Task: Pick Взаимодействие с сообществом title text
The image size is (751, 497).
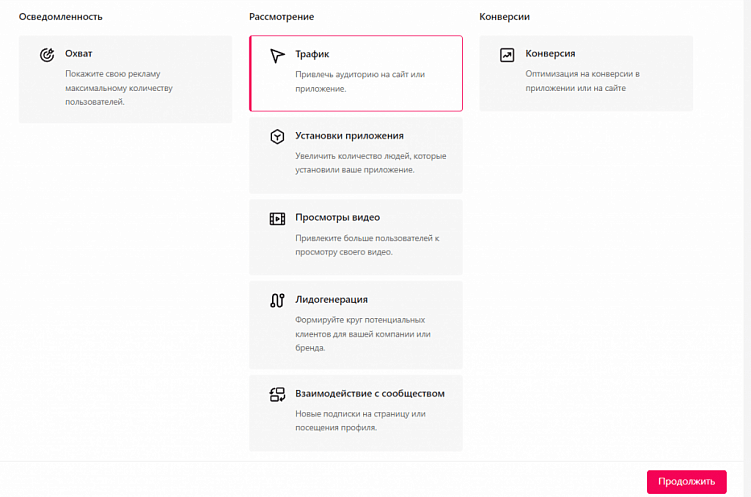Action: pyautogui.click(x=369, y=393)
